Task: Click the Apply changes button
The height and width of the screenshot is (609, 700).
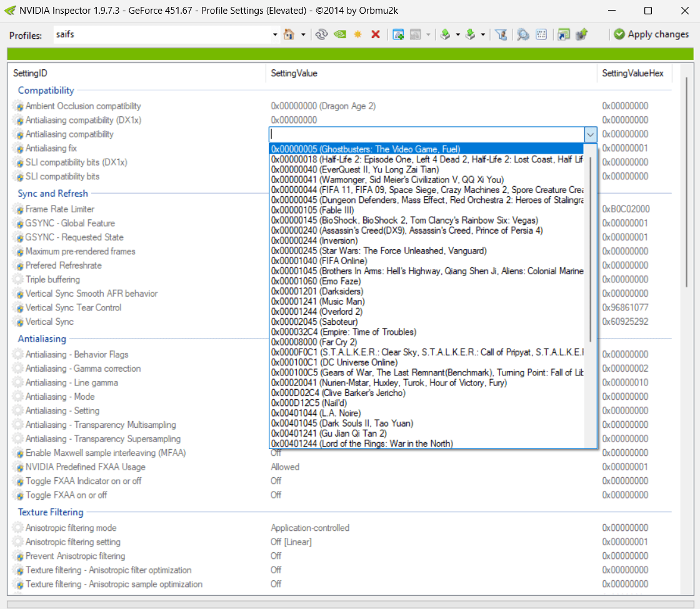Action: [651, 34]
